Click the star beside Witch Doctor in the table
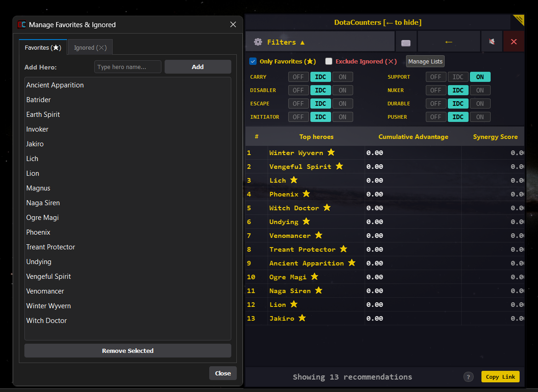Screen dimensions: 538x392 (327, 208)
